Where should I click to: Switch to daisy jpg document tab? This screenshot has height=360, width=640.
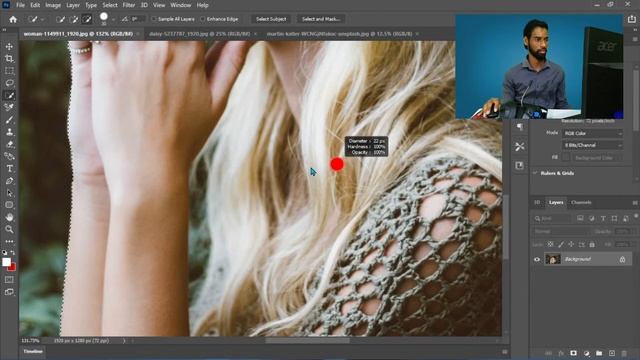click(x=199, y=34)
